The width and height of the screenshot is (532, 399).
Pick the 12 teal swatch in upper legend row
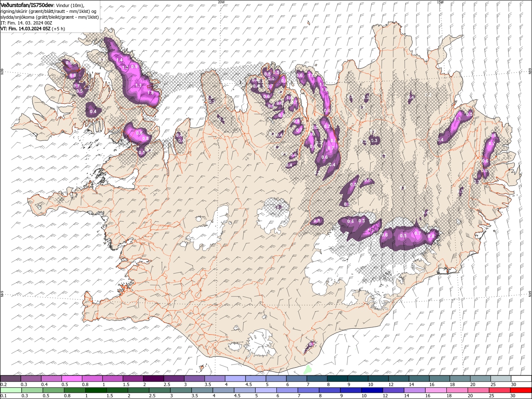[x=398, y=379]
